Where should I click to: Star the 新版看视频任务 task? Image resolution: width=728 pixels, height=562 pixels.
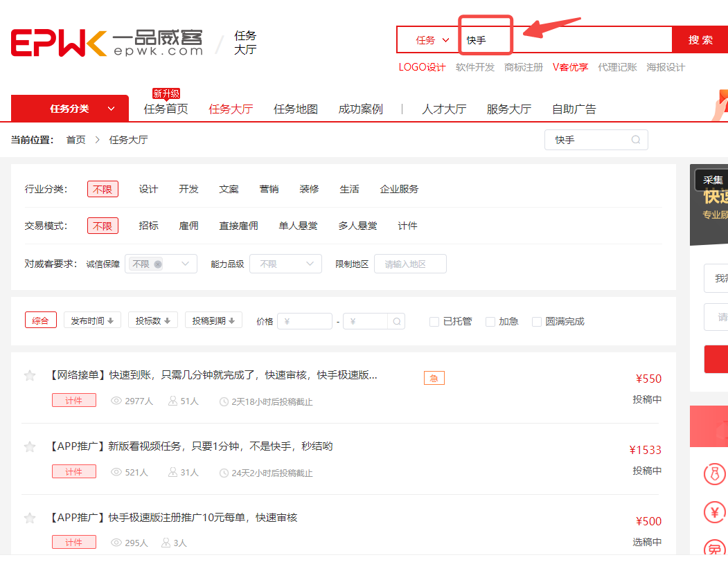(x=30, y=446)
